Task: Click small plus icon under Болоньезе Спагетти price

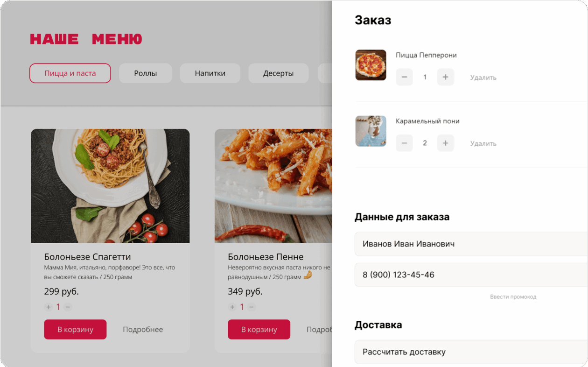Action: (x=48, y=307)
